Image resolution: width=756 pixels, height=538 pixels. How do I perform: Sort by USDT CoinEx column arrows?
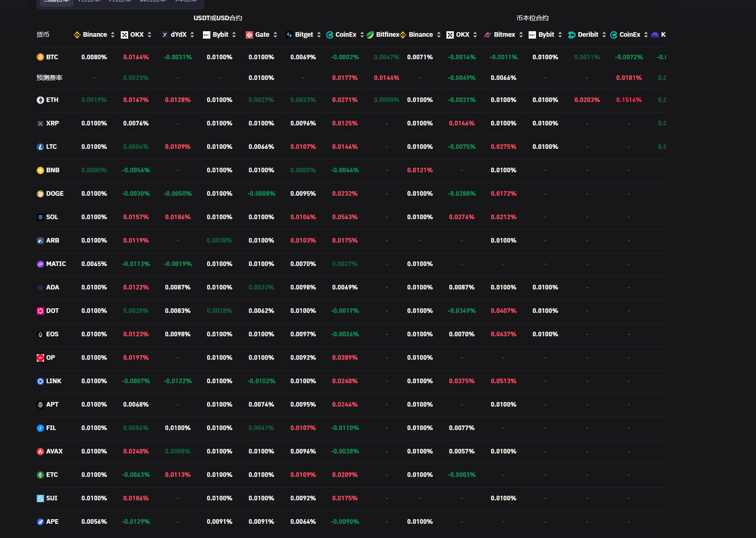tap(362, 34)
